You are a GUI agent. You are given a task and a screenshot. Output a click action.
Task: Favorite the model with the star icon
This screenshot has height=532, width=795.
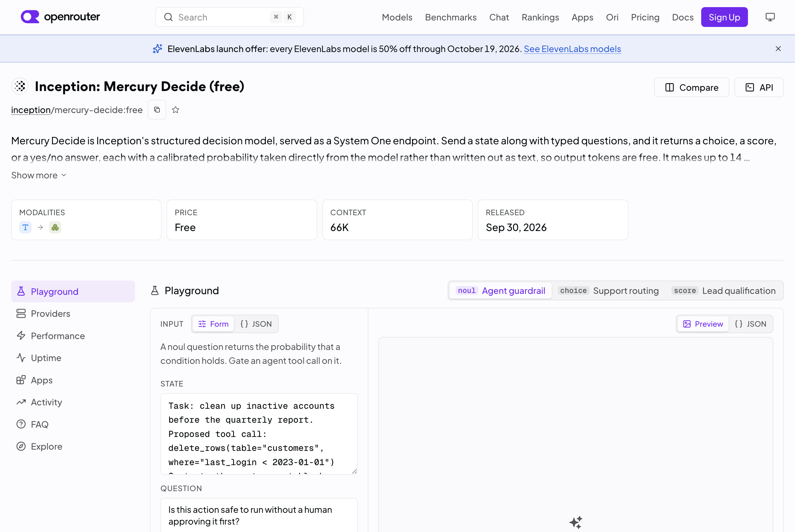click(x=175, y=110)
